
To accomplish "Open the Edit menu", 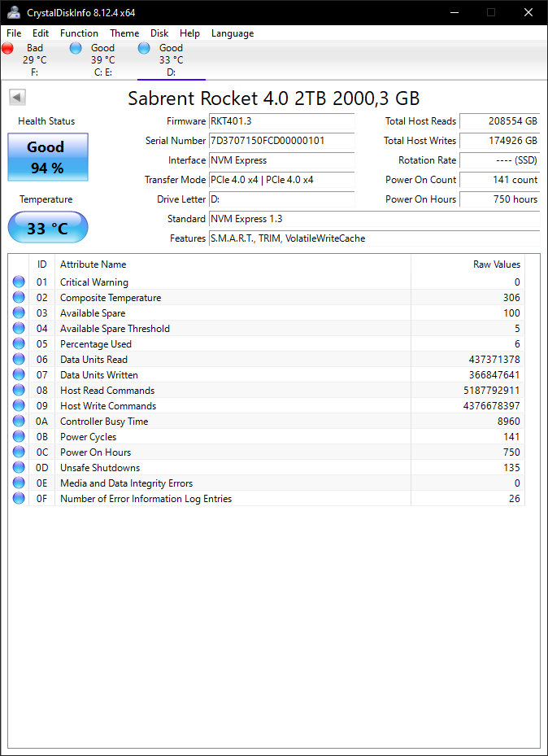I will pos(41,33).
